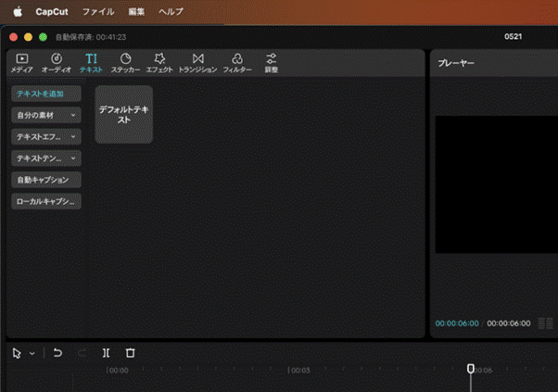
Task: Delete the selected clip with trash icon
Action: pos(131,353)
